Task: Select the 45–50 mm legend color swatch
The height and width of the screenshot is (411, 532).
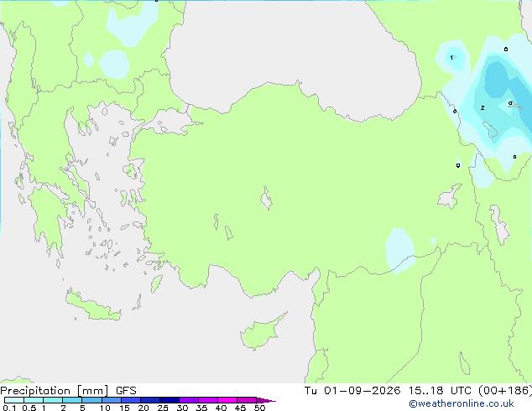Action: click(247, 400)
